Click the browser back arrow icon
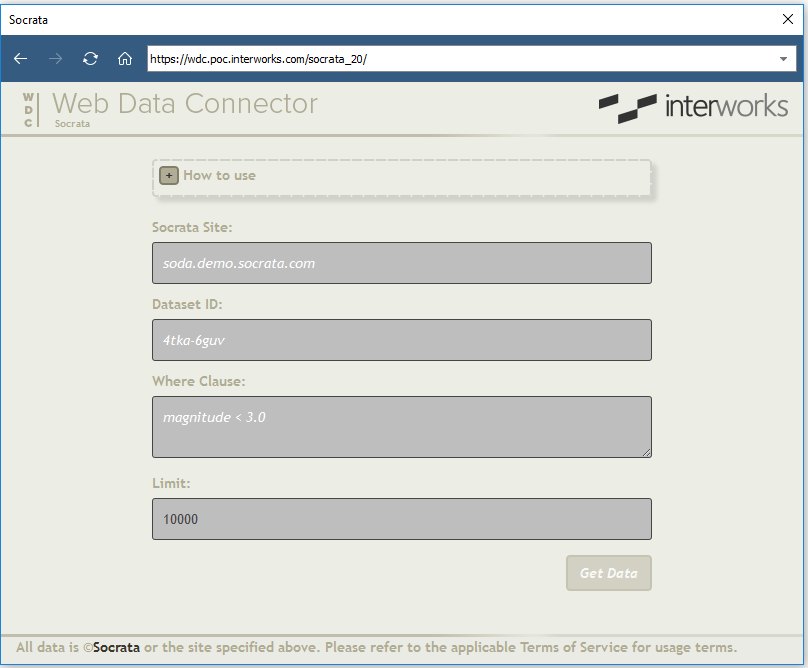808x668 pixels. point(20,59)
